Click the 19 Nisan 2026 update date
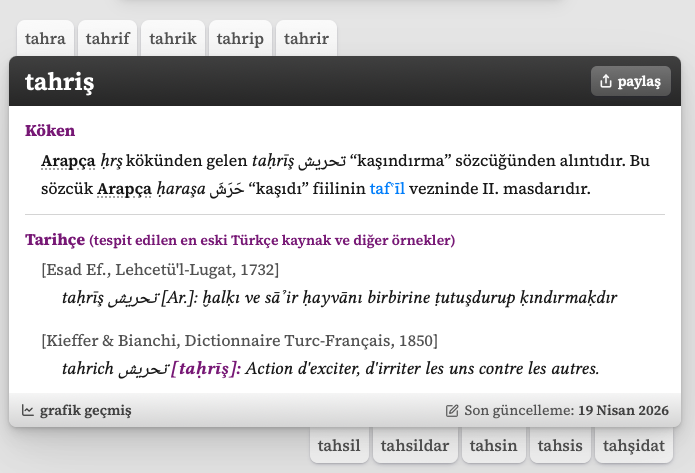The width and height of the screenshot is (695, 473). (x=623, y=410)
